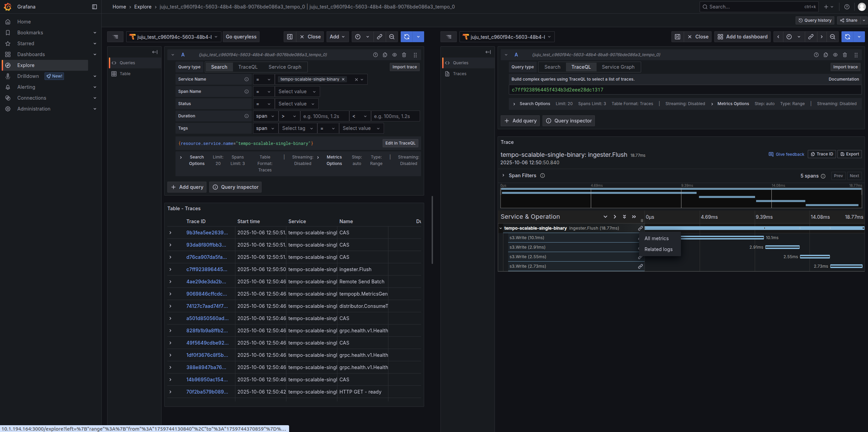Collapse the left pane's Queries sidebar
The height and width of the screenshot is (432, 868).
pos(155,52)
